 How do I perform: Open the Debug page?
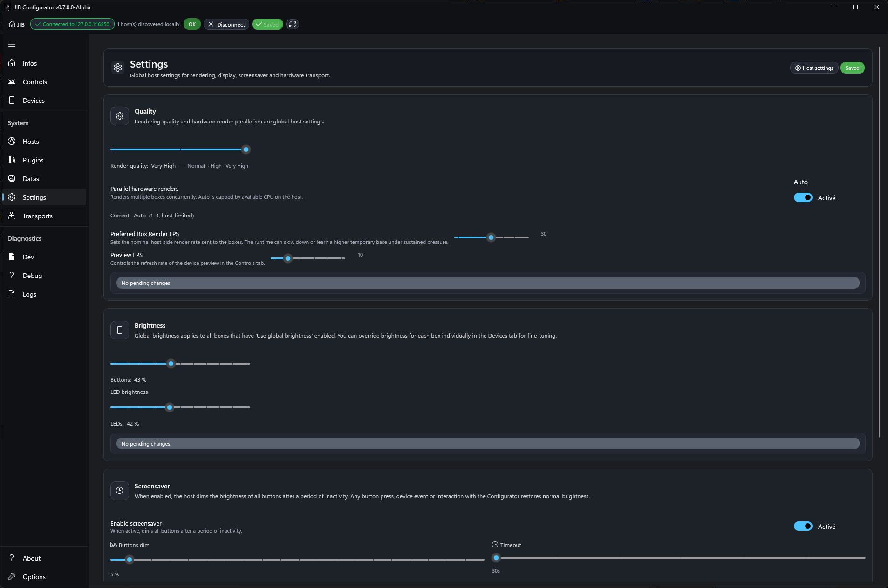(44, 276)
